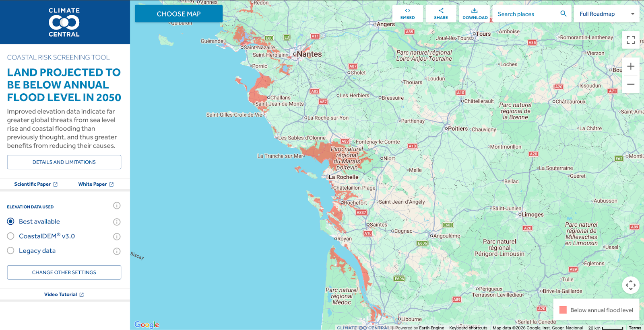Click the Châtellerault map label
This screenshot has height=330, width=644.
[479, 101]
